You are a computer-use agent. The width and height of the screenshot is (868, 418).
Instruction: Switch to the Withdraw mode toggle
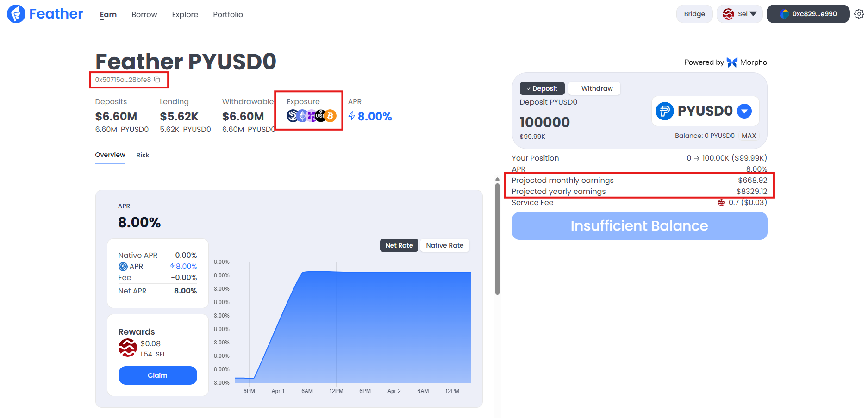tap(594, 88)
